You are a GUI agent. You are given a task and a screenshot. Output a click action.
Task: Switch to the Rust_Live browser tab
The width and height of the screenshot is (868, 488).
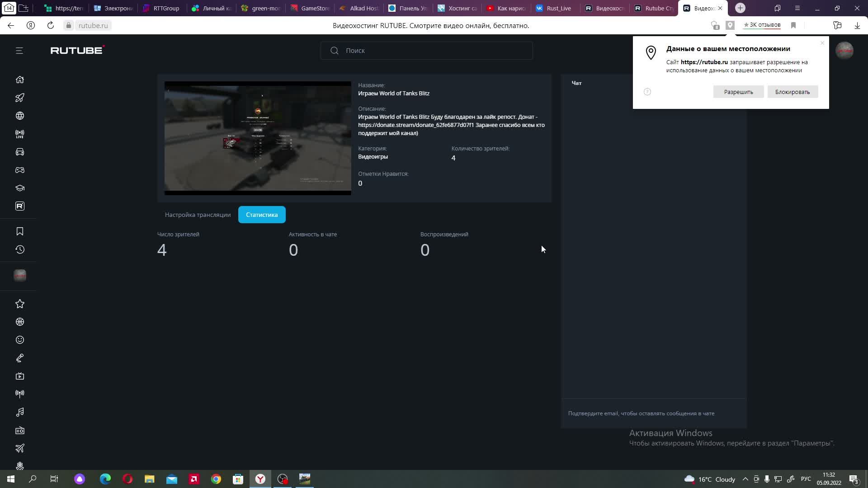(555, 8)
